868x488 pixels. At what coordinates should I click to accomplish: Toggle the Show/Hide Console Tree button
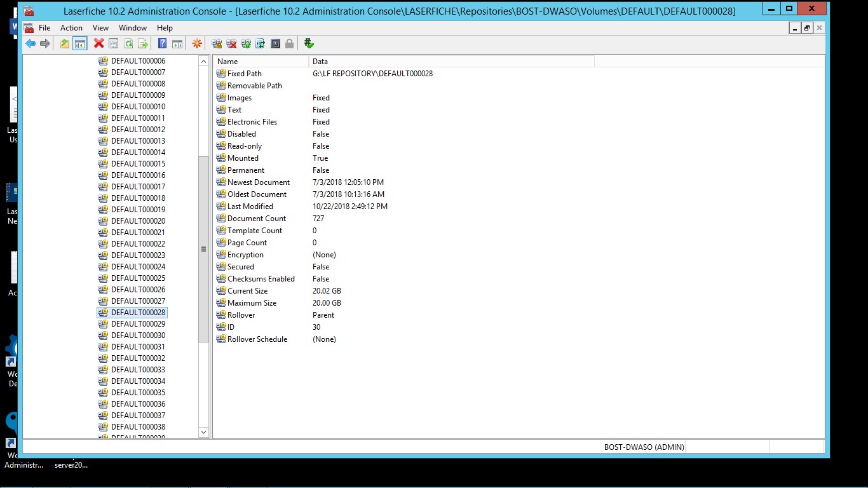pos(80,44)
